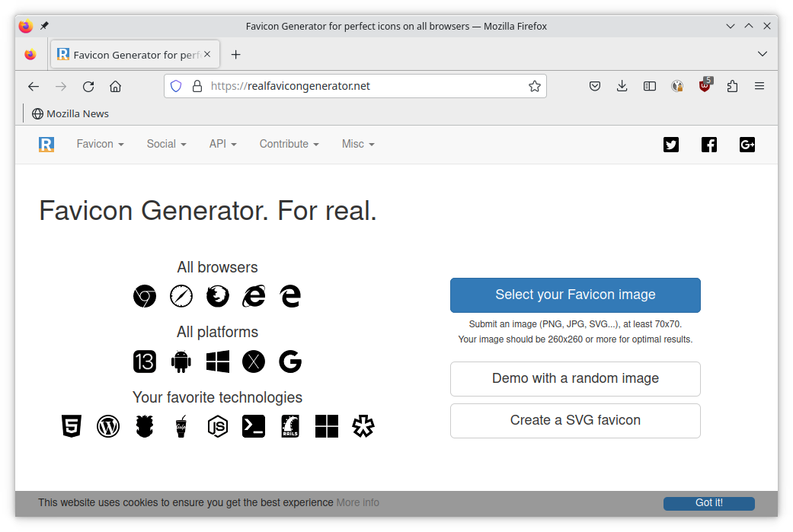Toggle the Firefox sidebar view

coord(649,86)
